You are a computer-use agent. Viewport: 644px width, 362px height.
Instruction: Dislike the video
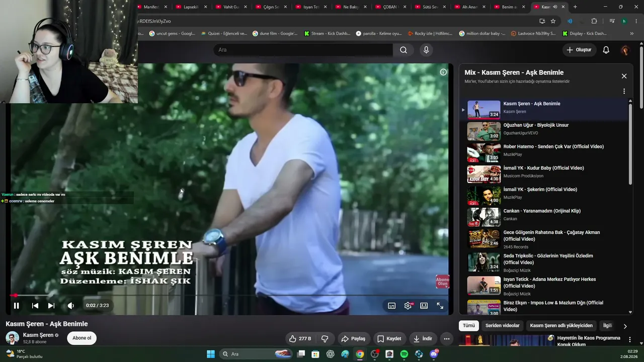coord(325,339)
